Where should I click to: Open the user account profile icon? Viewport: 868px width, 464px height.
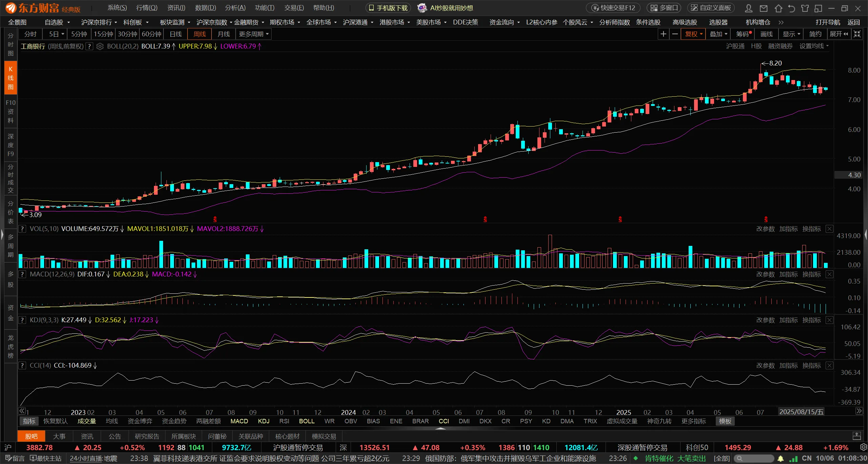[749, 8]
